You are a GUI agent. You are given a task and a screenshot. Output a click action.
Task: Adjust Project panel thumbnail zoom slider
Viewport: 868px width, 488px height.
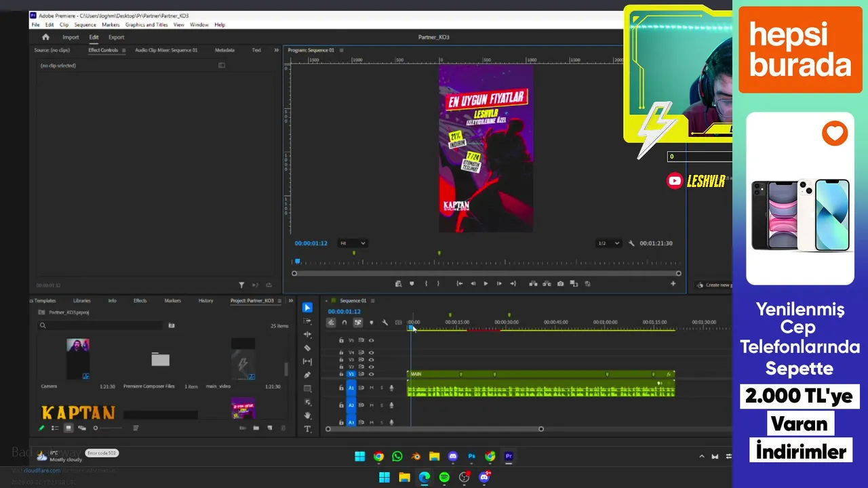(108, 428)
